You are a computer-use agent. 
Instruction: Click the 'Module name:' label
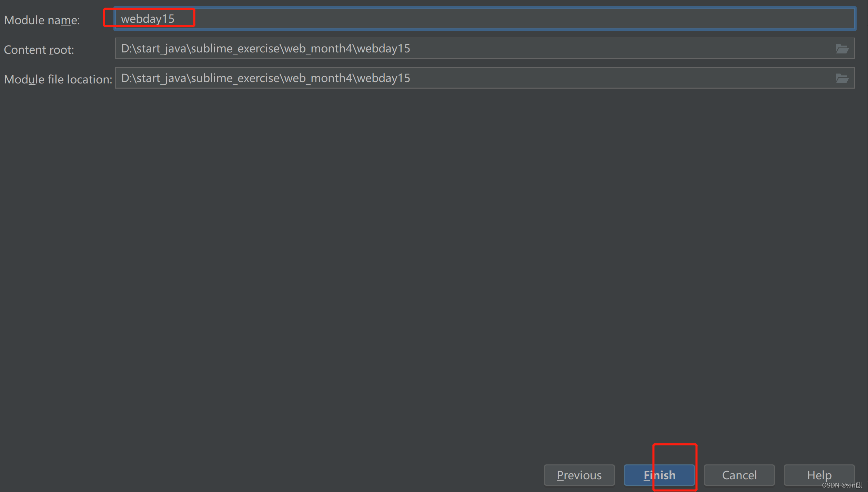(42, 20)
